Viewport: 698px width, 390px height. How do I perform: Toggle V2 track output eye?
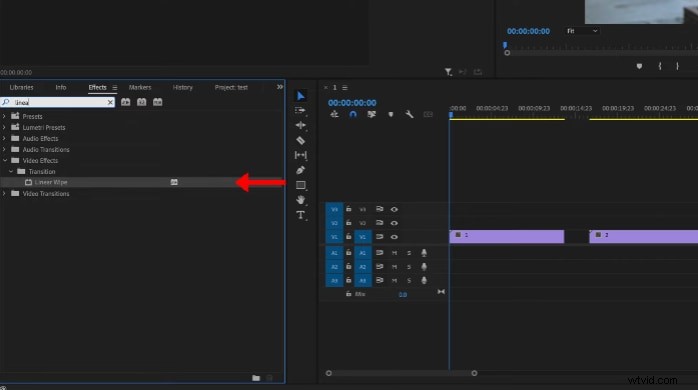coord(394,223)
